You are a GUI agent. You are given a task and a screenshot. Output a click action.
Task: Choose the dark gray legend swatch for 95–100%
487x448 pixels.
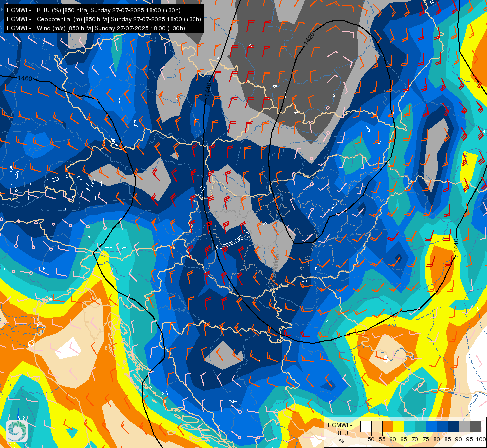tap(475, 426)
